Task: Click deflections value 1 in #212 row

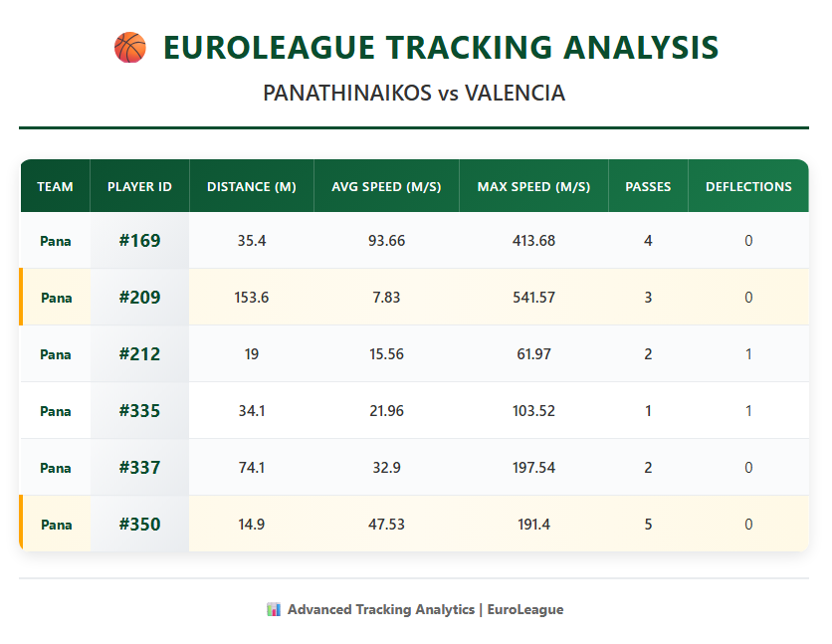Action: coord(748,354)
